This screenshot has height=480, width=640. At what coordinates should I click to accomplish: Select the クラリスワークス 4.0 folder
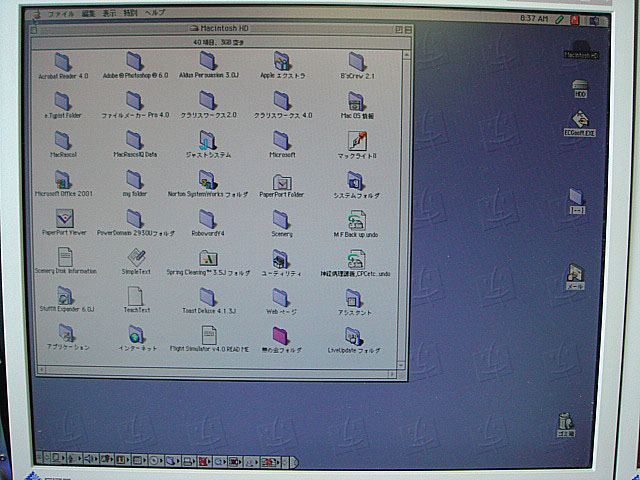tap(282, 100)
